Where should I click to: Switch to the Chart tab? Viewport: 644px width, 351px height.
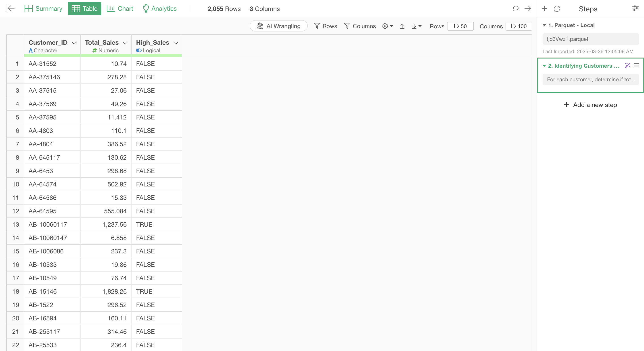(120, 8)
